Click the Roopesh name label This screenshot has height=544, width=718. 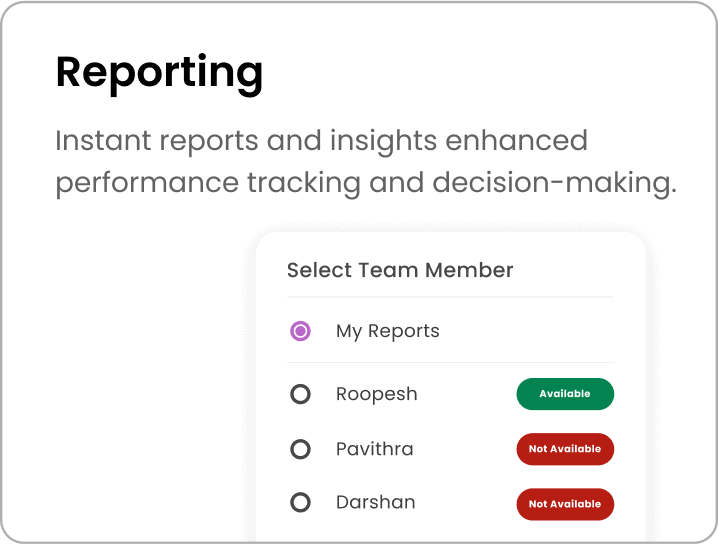tap(377, 394)
